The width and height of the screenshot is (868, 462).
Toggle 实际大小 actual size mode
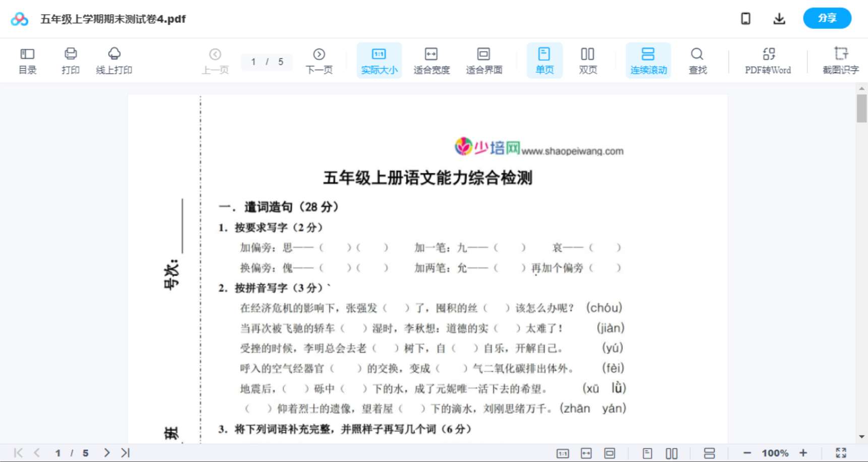coord(379,60)
